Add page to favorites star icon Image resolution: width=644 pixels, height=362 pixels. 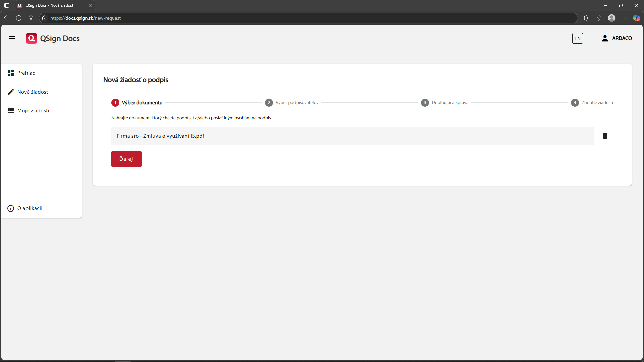pos(600,18)
